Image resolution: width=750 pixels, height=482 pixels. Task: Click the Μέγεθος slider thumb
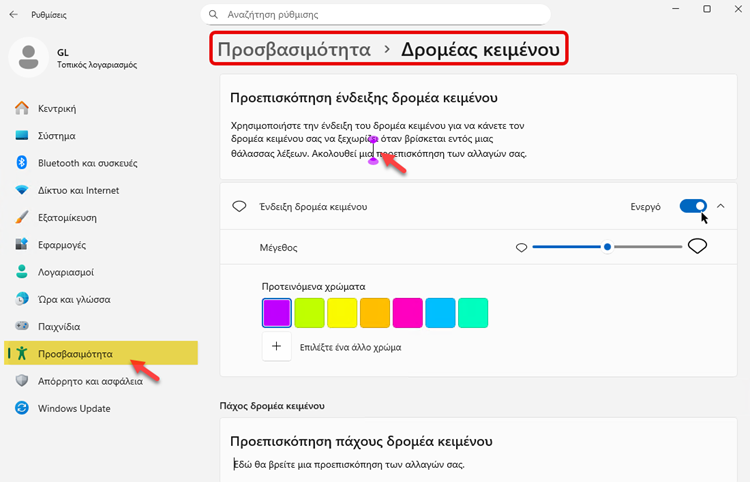[607, 247]
